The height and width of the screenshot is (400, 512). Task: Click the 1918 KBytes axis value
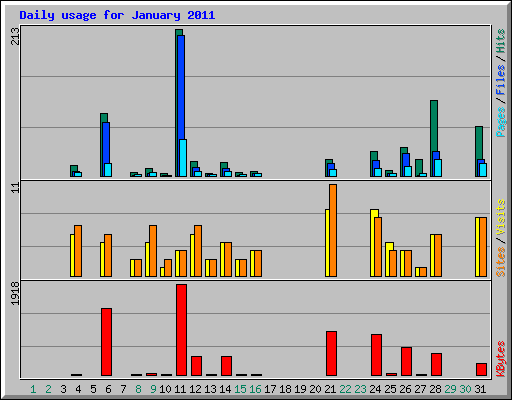(x=15, y=293)
